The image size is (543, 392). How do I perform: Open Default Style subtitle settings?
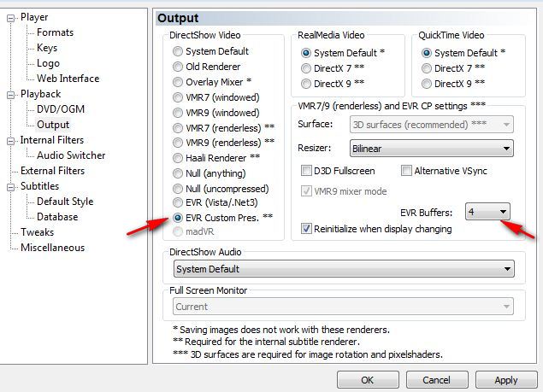click(x=65, y=202)
